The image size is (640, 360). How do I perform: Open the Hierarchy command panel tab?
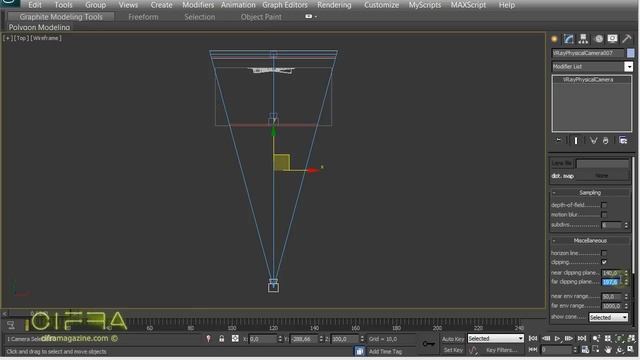coord(583,39)
